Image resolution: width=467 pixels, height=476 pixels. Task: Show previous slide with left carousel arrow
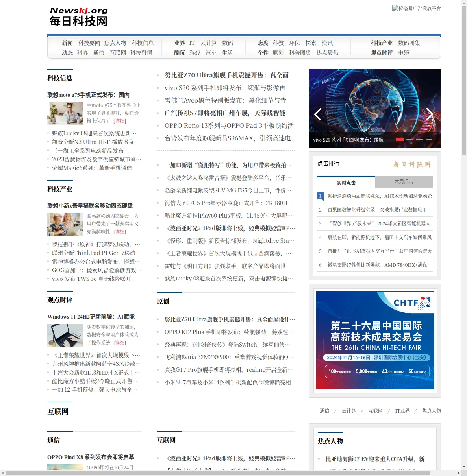[318, 114]
